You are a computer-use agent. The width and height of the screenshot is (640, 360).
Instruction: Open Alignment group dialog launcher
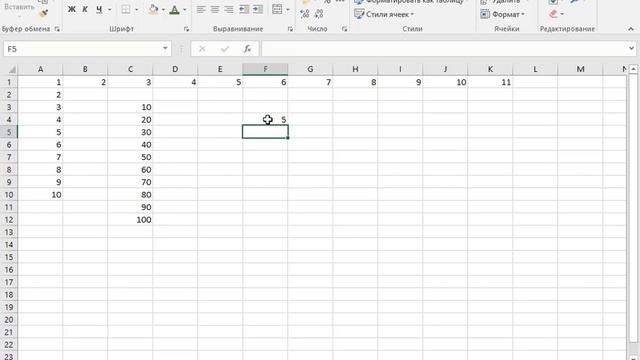(290, 29)
